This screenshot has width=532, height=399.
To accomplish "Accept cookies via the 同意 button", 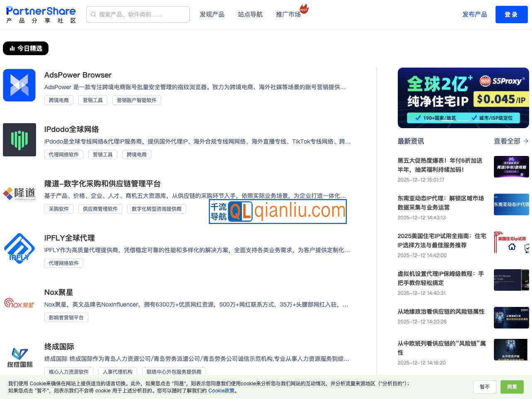I will pyautogui.click(x=512, y=387).
